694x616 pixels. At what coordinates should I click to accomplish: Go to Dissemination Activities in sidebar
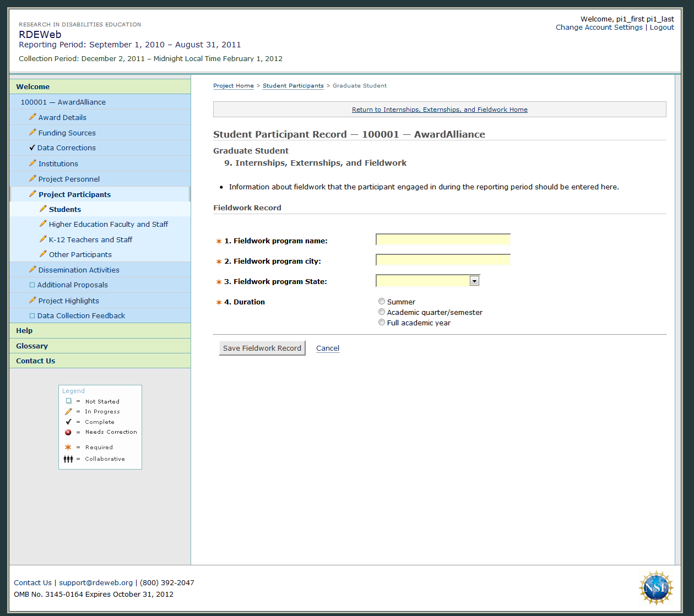pos(79,270)
